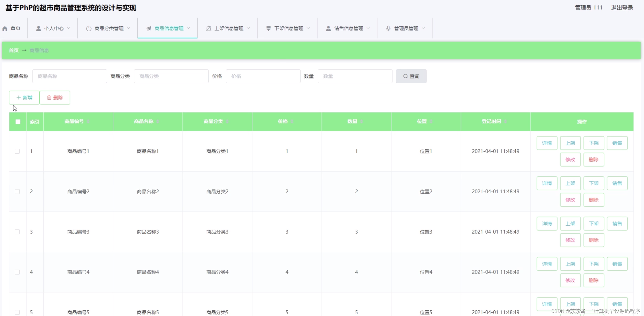Image resolution: width=644 pixels, height=316 pixels.
Task: Check the checkbox for row 商品编号1
Action: [17, 151]
